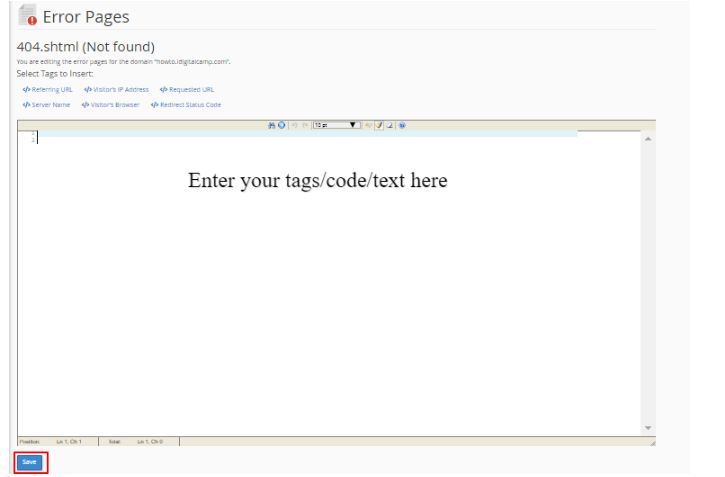Viewport: 725px width, 477px height.
Task: Click the go-to-line blue circle icon
Action: click(281, 125)
